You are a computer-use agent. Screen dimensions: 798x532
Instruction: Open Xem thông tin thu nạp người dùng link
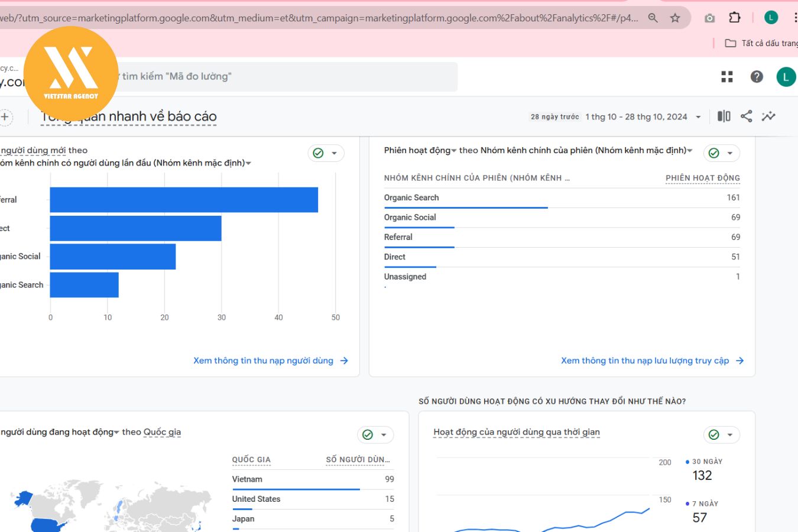click(263, 361)
